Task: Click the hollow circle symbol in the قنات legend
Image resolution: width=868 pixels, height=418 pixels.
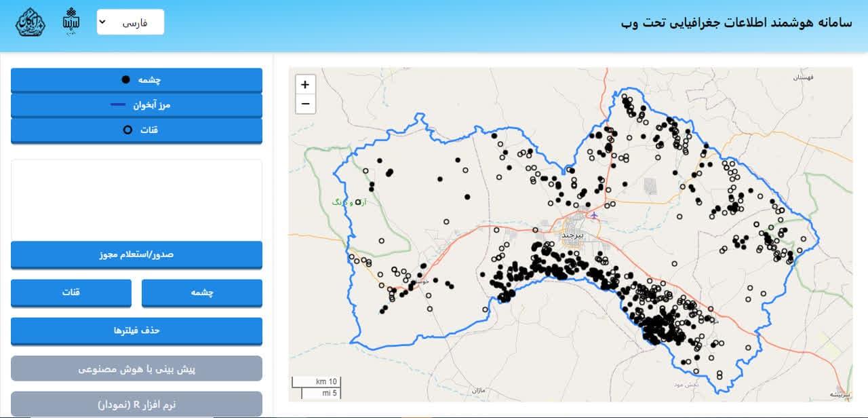Action: [x=127, y=130]
